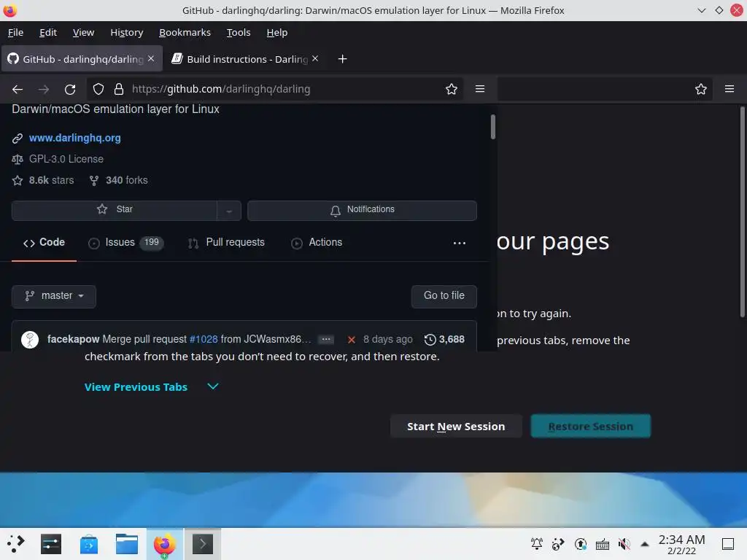Click the right window scrollbar
Image resolution: width=747 pixels, height=560 pixels.
coord(742,212)
